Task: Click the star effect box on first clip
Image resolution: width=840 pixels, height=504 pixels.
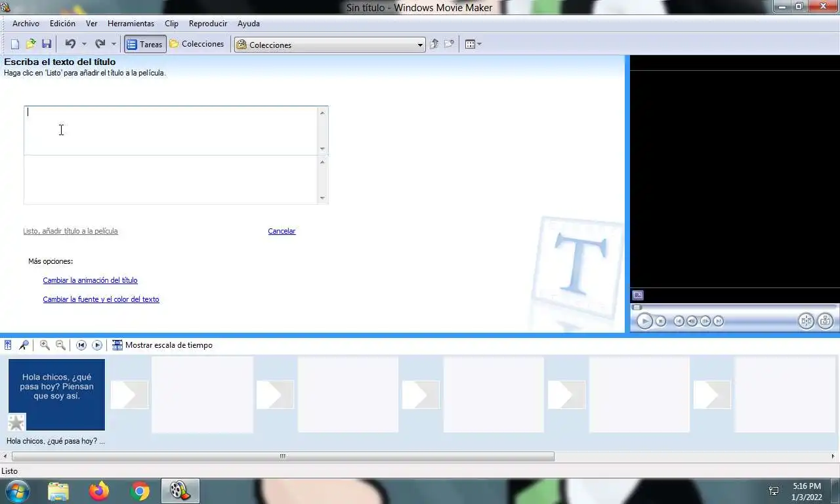Action: (16, 422)
